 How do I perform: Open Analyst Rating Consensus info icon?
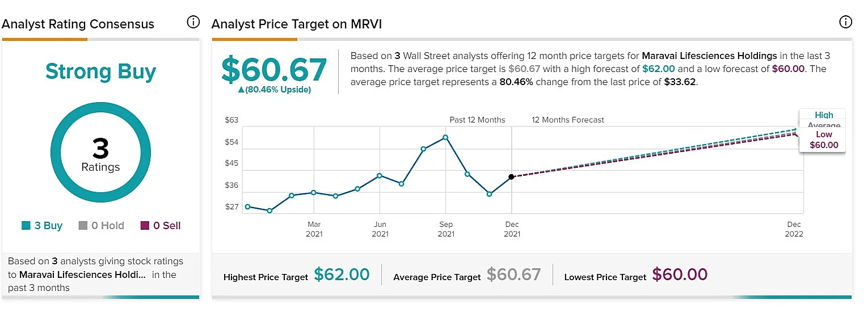pos(193,23)
